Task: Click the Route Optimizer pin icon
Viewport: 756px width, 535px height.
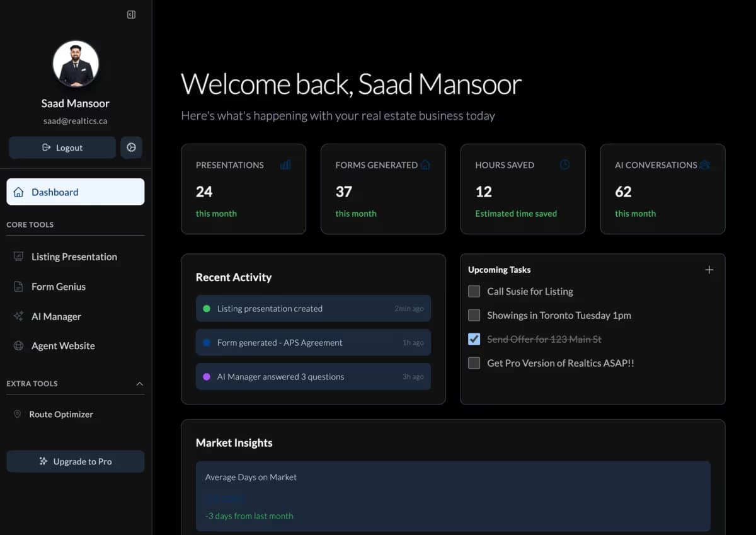Action: pos(18,415)
